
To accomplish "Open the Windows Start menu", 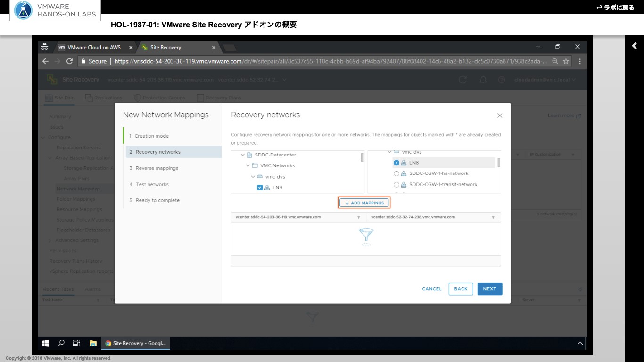I will click(x=46, y=343).
